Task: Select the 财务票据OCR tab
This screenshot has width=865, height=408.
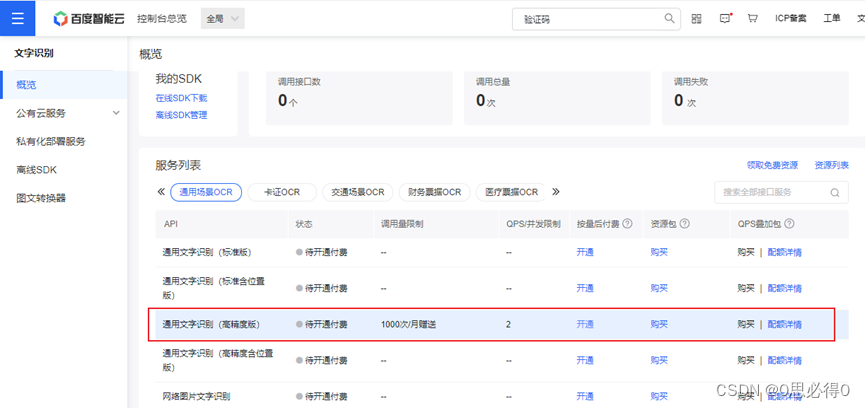Action: pos(434,192)
